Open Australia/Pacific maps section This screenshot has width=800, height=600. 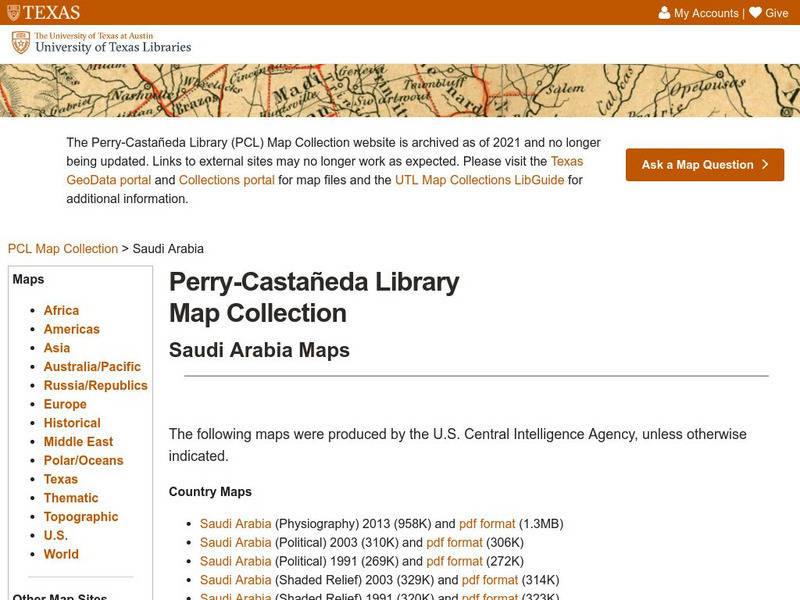click(x=92, y=367)
